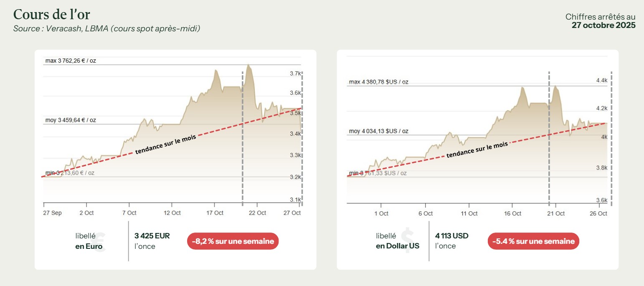Click the max 4 380,78 $US / oz label

tap(378, 82)
